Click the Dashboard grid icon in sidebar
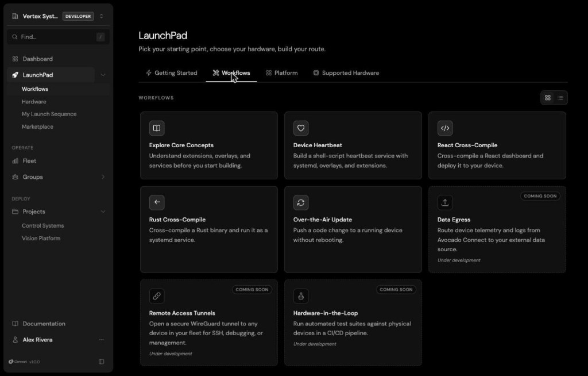This screenshot has width=588, height=376. [x=15, y=59]
